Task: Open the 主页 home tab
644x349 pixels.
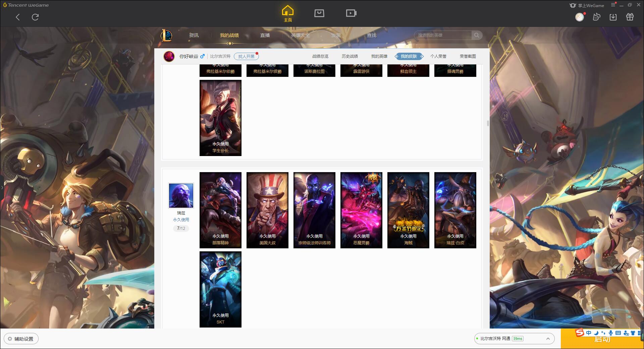Action: [x=287, y=14]
